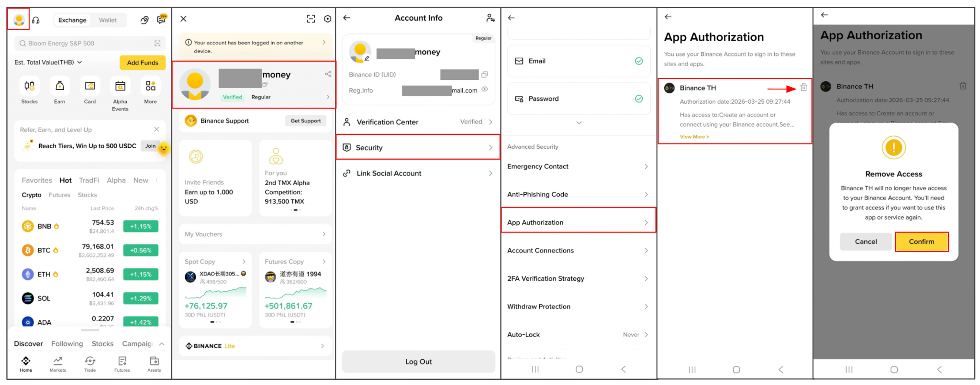Open the Alpha Events calendar icon

pyautogui.click(x=120, y=86)
